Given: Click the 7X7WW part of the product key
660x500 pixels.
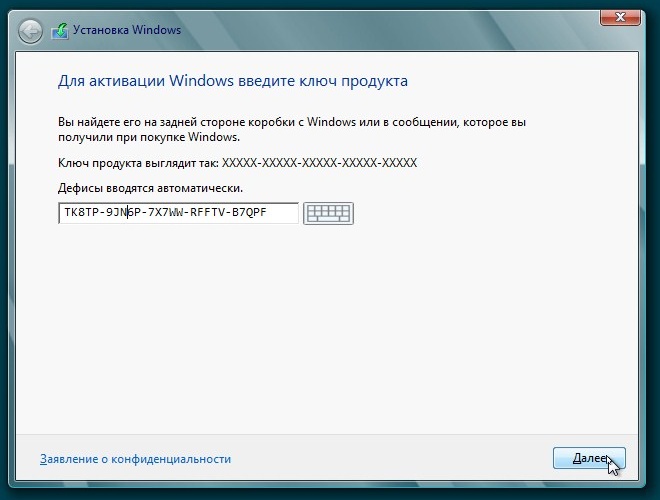Looking at the screenshot, I should point(167,213).
